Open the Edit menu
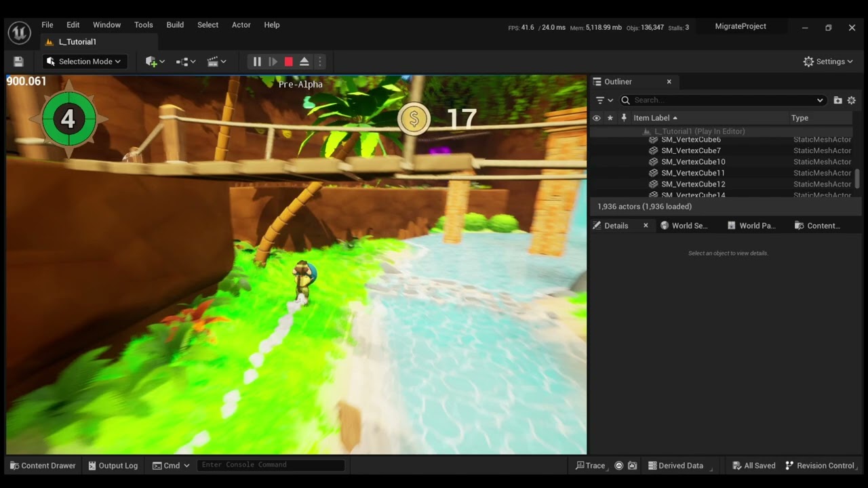 tap(73, 25)
